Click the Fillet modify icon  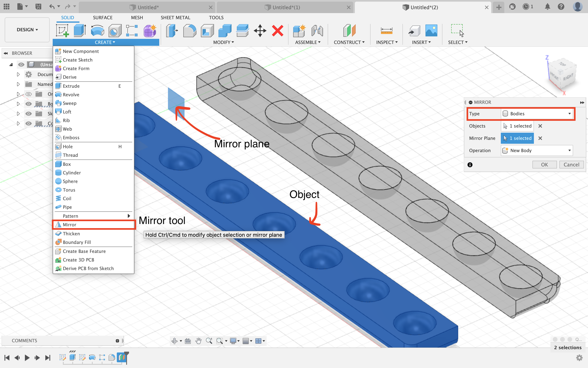[189, 31]
